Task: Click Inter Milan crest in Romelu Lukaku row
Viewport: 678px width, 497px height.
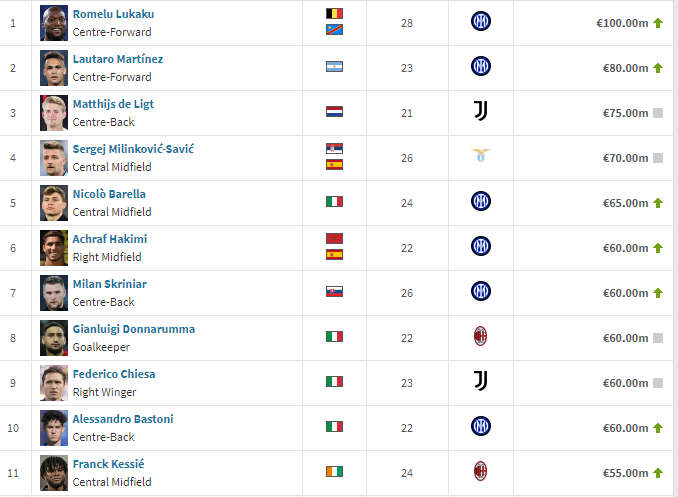Action: (480, 22)
